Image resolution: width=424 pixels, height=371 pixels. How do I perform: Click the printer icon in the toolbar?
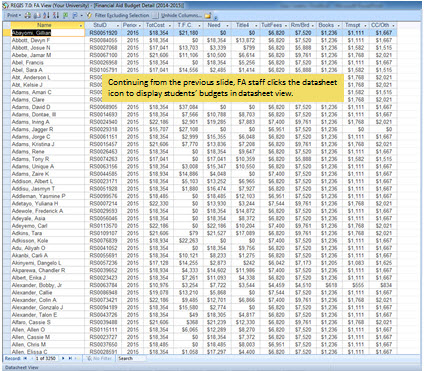28,15
